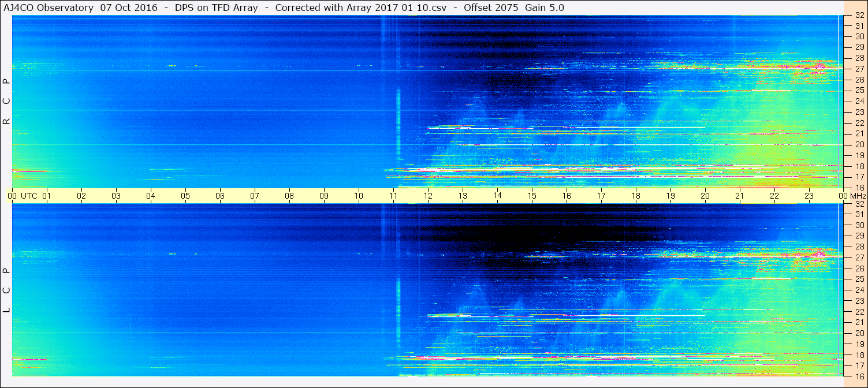Click the MHz unit label on the time axis
Screen dimensions: 868x388
(x=858, y=196)
